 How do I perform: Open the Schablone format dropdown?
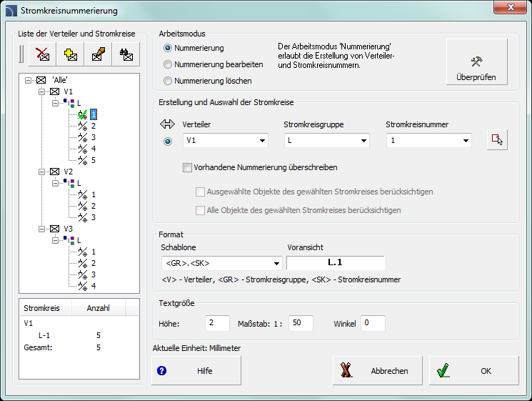[x=221, y=263]
